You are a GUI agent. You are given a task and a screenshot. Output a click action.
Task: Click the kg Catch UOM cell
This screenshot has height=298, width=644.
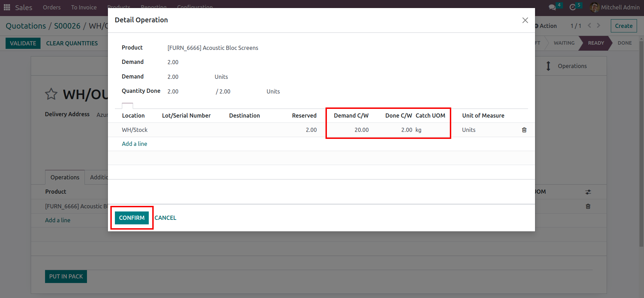[418, 130]
